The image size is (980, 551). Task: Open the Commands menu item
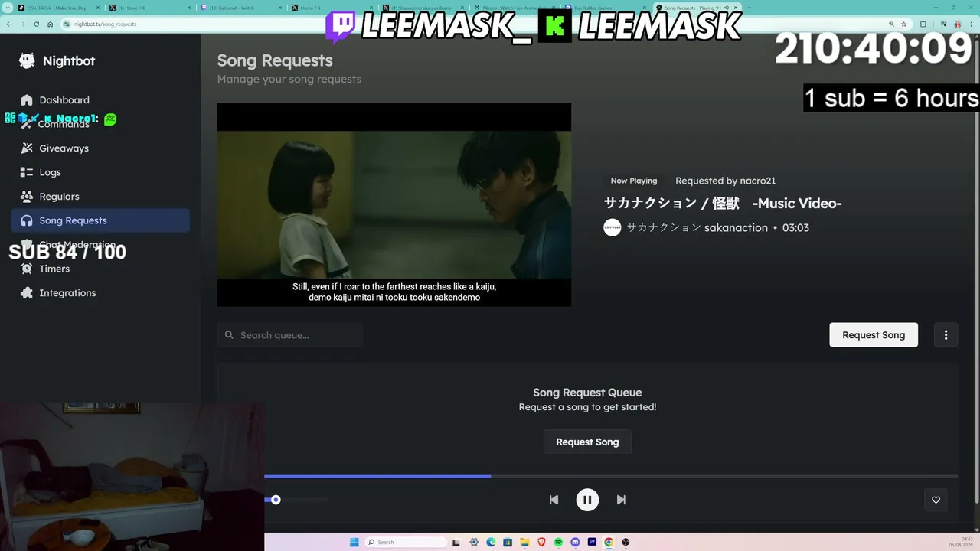(x=100, y=124)
